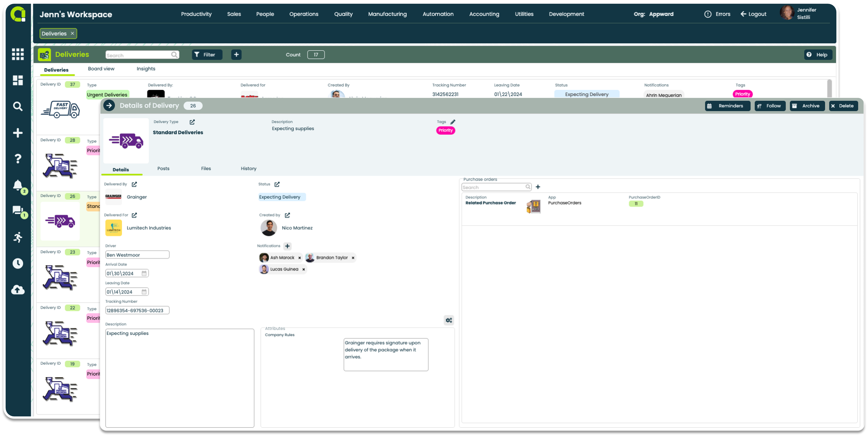The width and height of the screenshot is (868, 436).
Task: Remove Ash Marock from notifications
Action: click(x=299, y=258)
